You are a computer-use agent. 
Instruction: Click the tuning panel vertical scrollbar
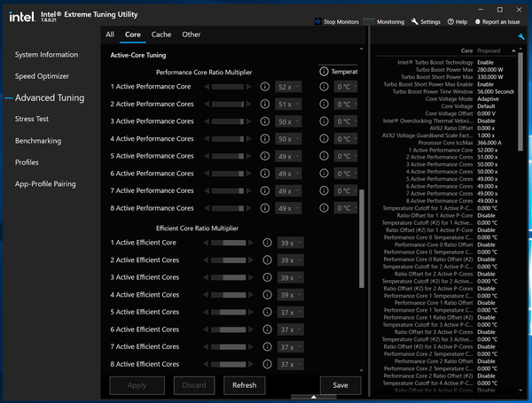click(x=362, y=238)
